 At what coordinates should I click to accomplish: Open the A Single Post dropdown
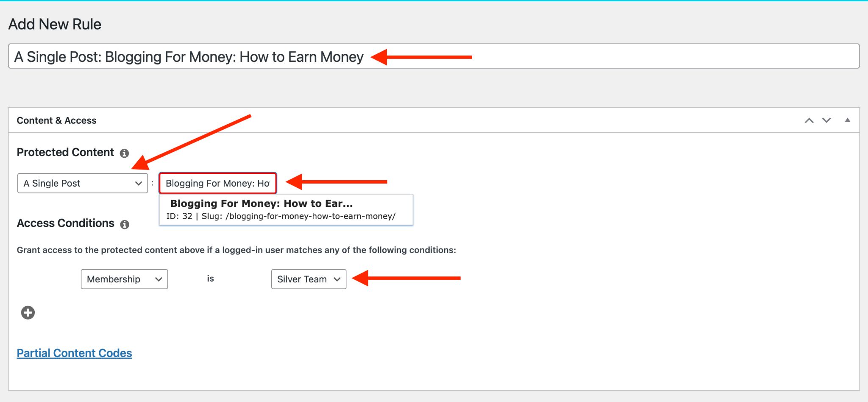pyautogui.click(x=83, y=183)
